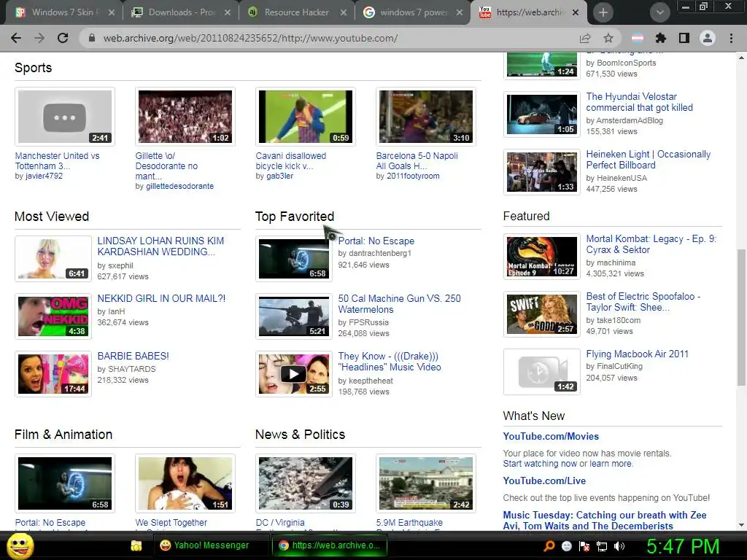Bookmark this page with star icon

[x=608, y=38]
